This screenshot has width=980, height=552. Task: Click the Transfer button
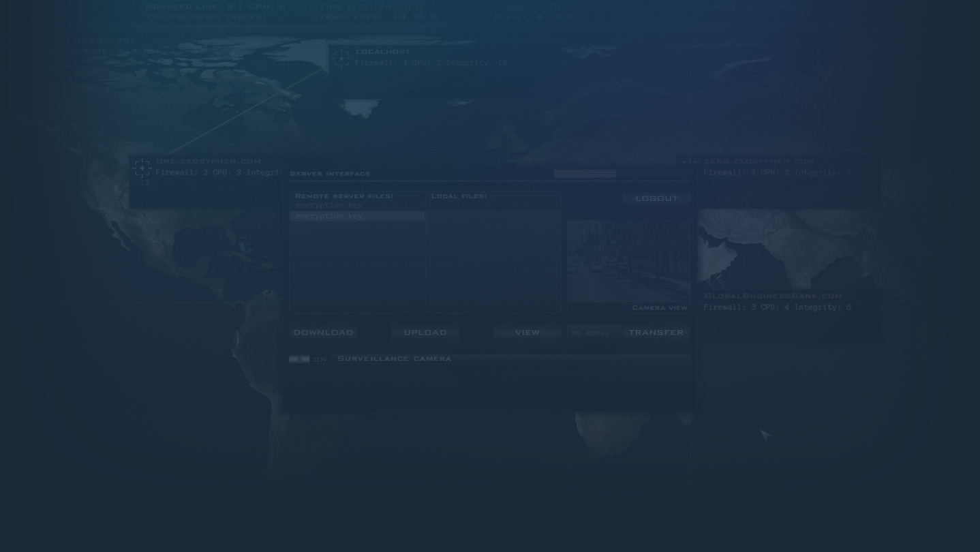pos(656,333)
